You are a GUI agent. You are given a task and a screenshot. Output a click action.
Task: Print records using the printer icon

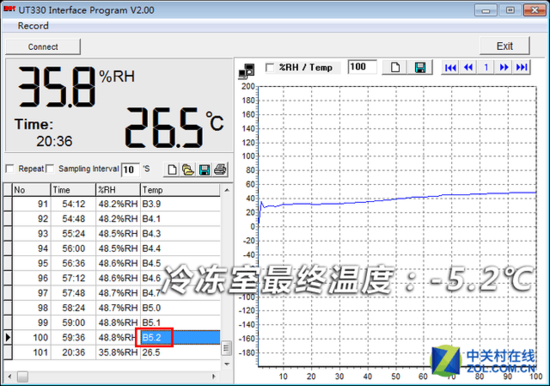click(x=220, y=170)
